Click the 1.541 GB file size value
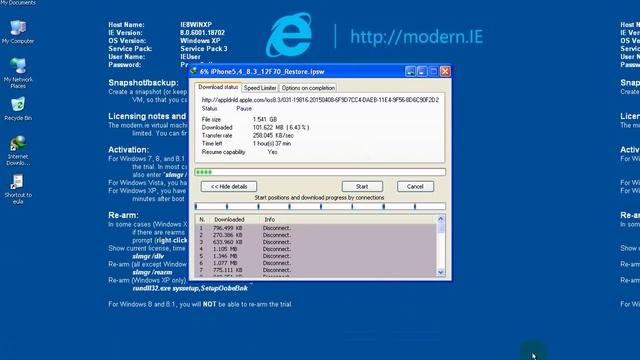 (264, 119)
